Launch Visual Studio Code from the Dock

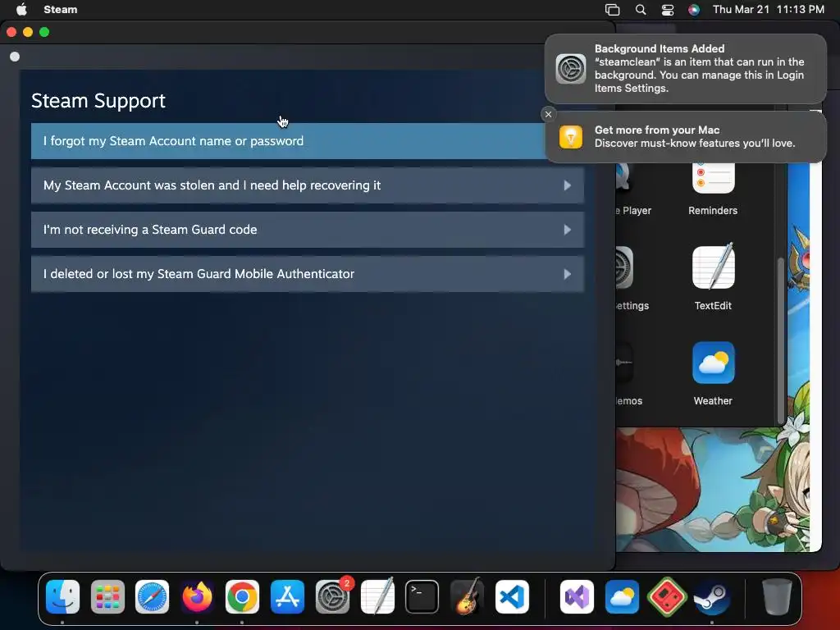point(512,597)
